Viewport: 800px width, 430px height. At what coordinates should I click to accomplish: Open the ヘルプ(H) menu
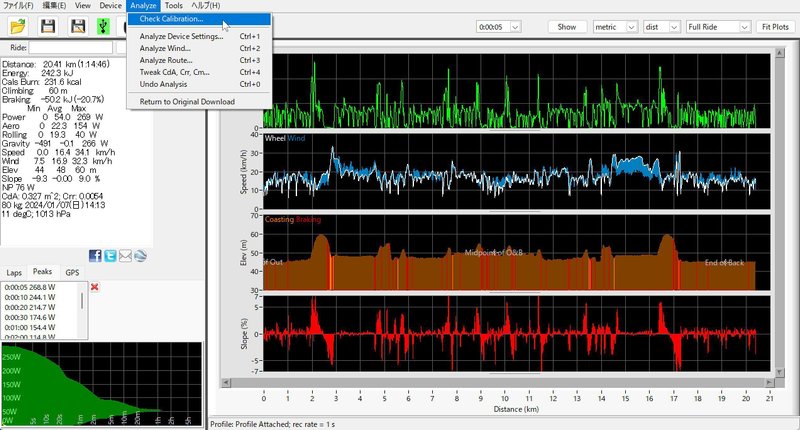206,6
